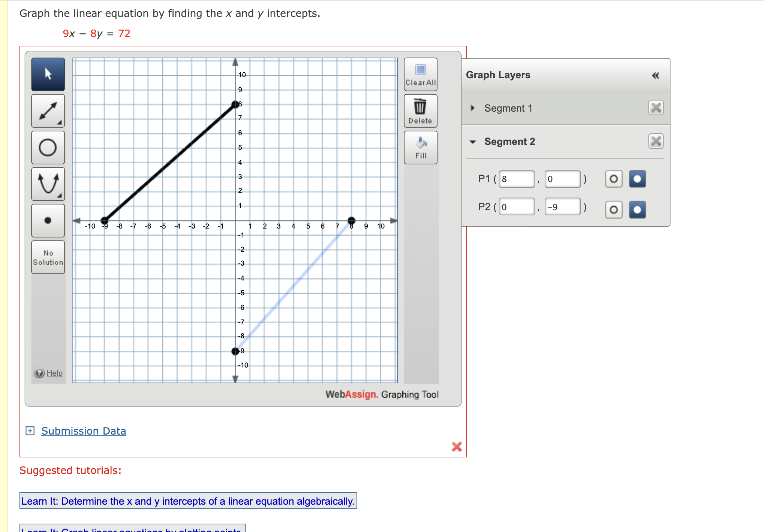This screenshot has width=764, height=532.
Task: Click the No Solution button
Action: (48, 257)
